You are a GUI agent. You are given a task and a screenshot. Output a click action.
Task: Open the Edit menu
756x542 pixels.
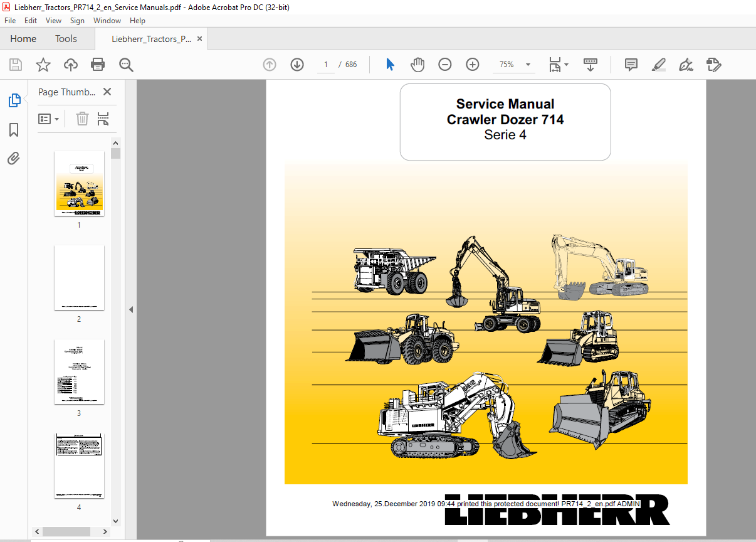[31, 21]
